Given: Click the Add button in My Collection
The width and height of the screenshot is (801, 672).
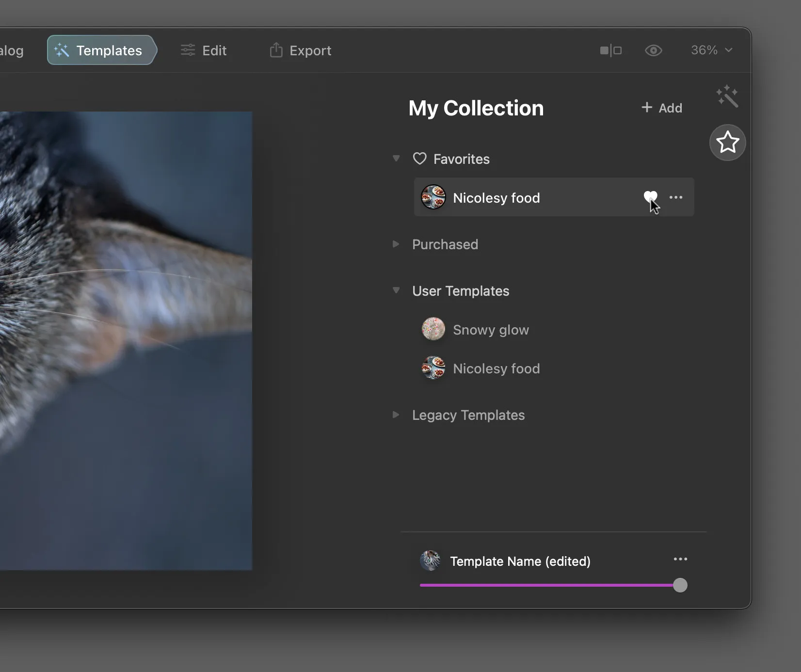Looking at the screenshot, I should point(661,108).
